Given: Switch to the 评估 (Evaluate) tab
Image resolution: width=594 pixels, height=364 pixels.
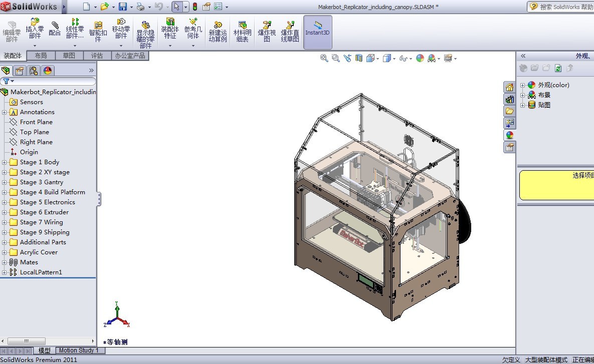Looking at the screenshot, I should coord(97,56).
